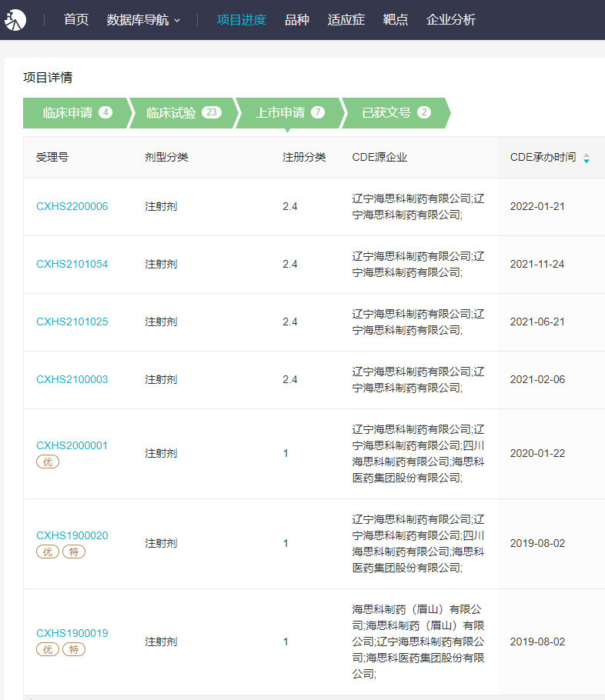
Task: Click the 优 badge under CXHS1900020
Action: coord(48,552)
